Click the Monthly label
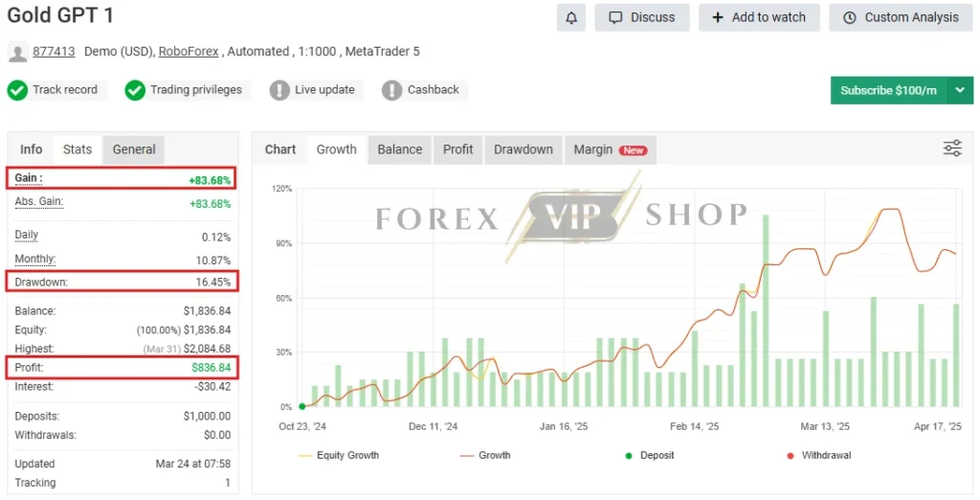 pyautogui.click(x=35, y=259)
